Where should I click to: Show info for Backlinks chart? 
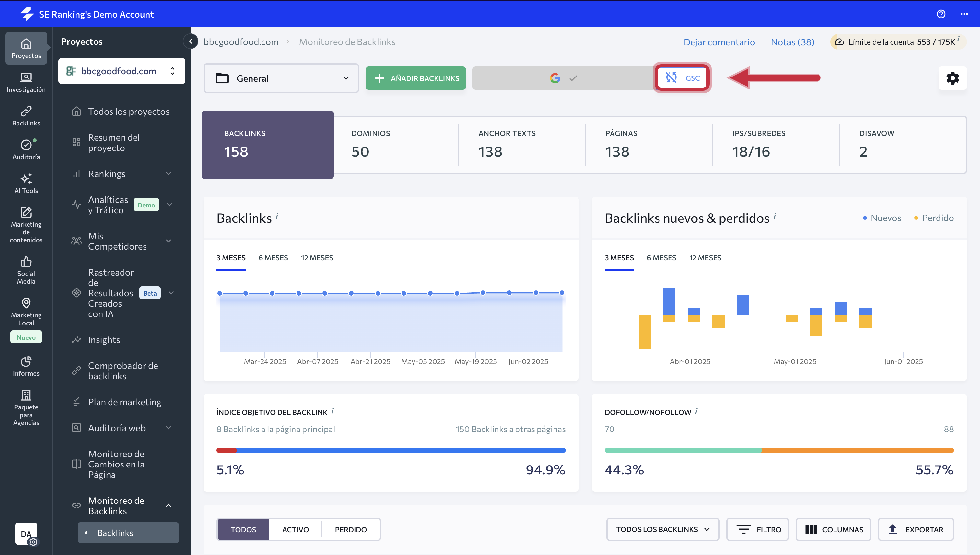[x=277, y=216]
